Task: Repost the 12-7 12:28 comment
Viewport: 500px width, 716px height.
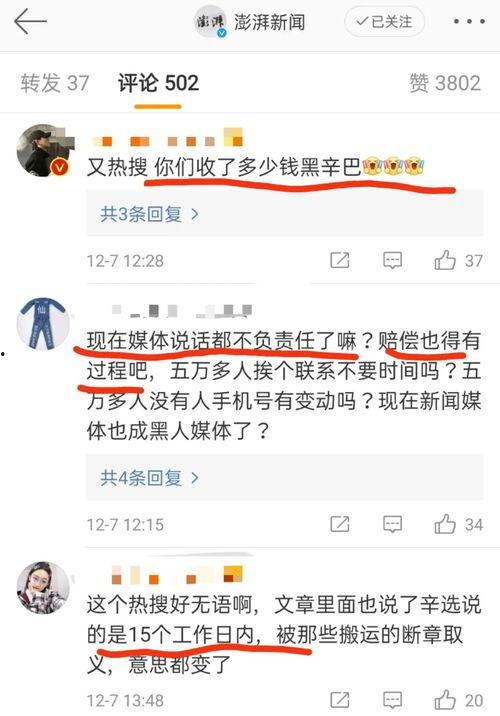Action: 340,260
